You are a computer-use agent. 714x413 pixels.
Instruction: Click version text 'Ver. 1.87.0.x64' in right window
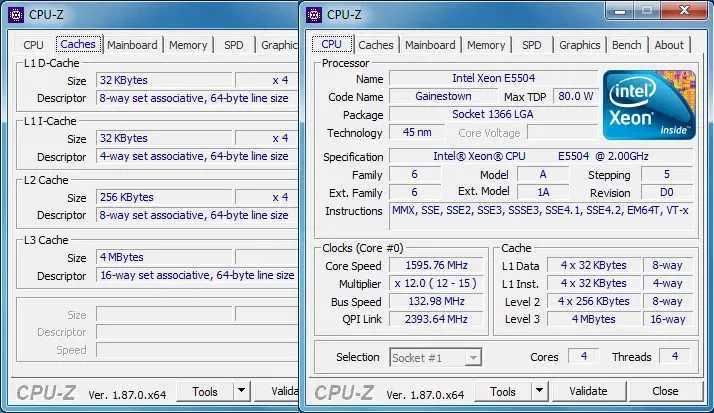pyautogui.click(x=425, y=395)
